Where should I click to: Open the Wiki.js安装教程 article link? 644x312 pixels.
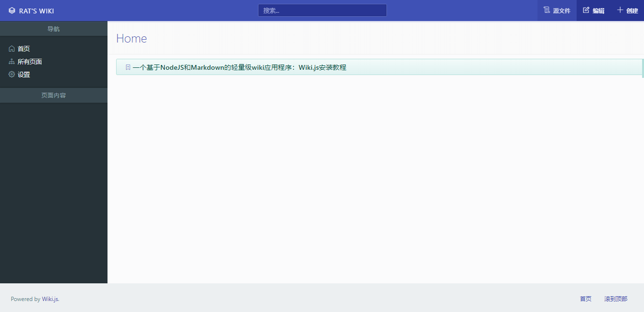pyautogui.click(x=239, y=67)
